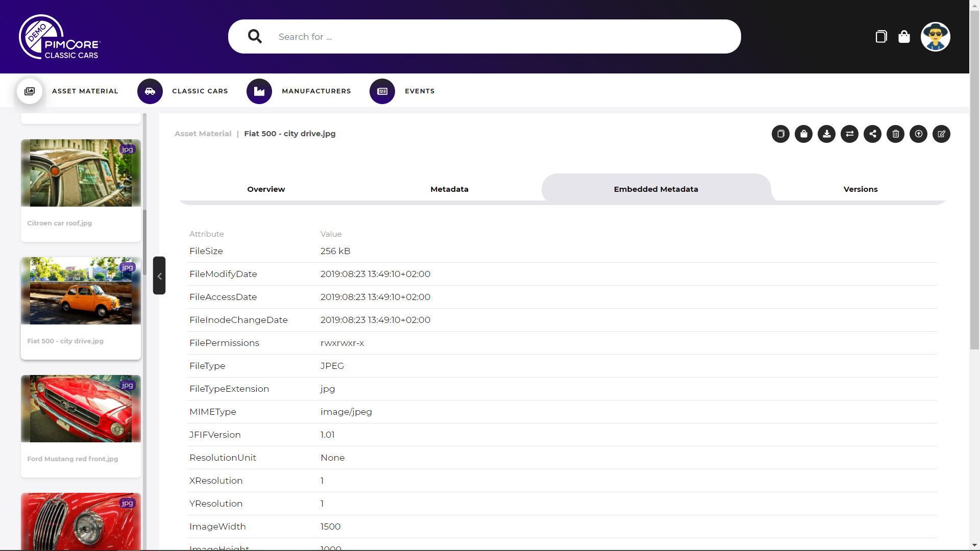Select the Versions tab

[x=860, y=189]
